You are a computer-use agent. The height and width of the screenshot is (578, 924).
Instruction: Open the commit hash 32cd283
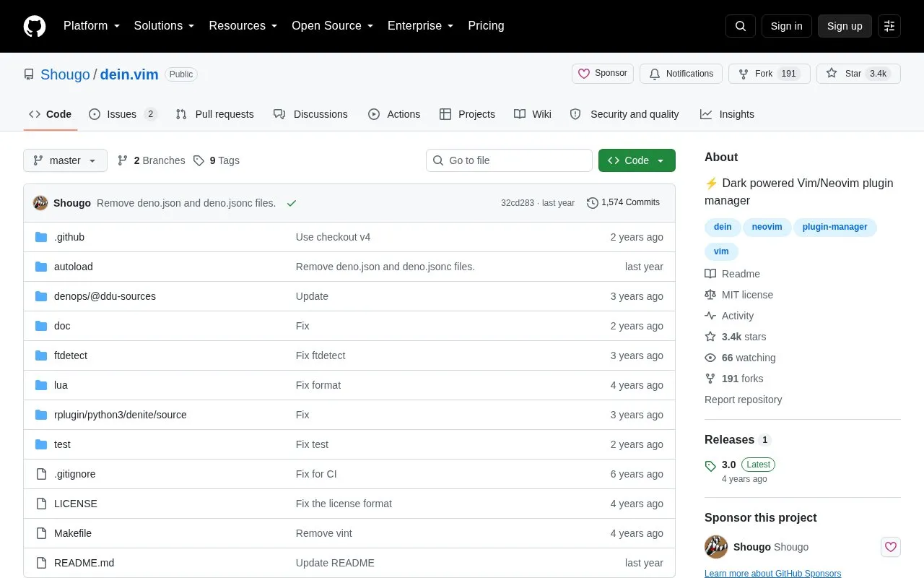point(518,203)
